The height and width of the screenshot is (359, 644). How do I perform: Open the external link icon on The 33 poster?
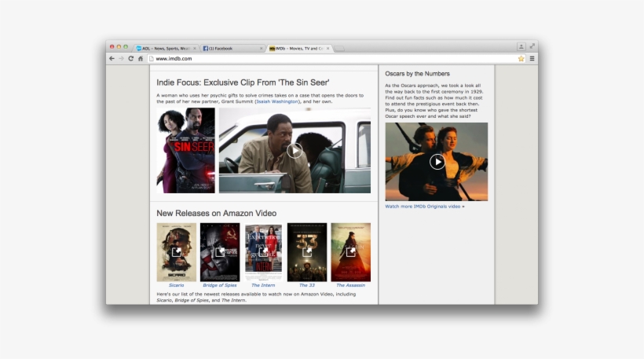point(307,252)
